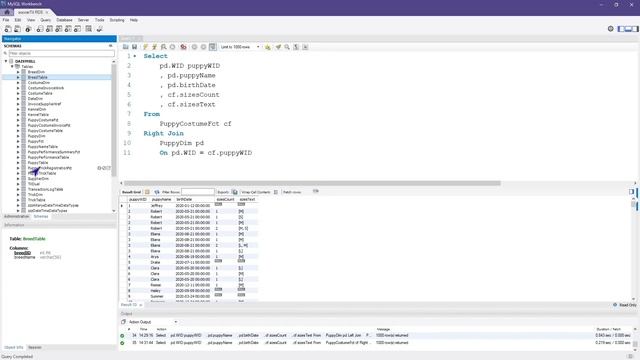Create a new stored procedure toolbar icon
This screenshot has height=360, width=640.
pos(68,29)
